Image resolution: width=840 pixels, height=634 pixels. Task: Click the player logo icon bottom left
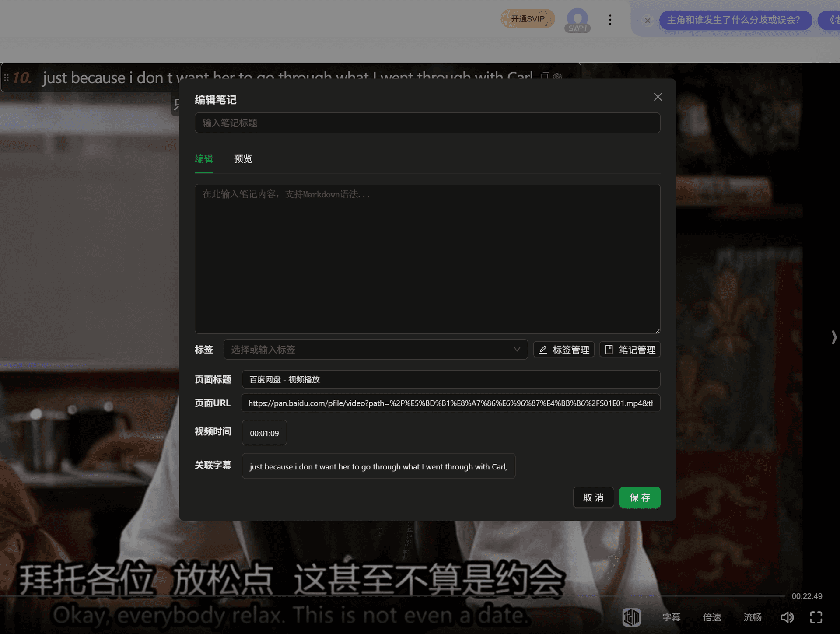pyautogui.click(x=631, y=617)
